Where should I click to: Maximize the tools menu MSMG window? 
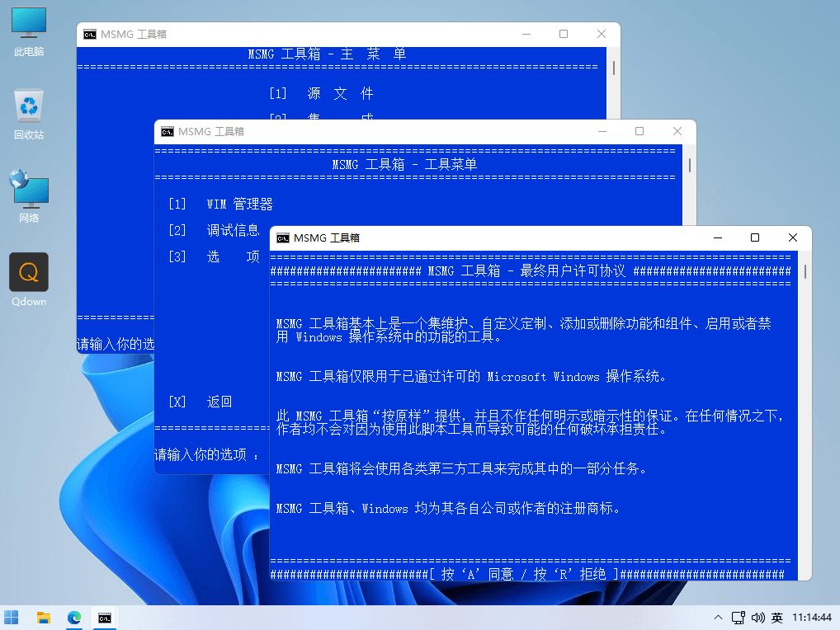coord(639,131)
